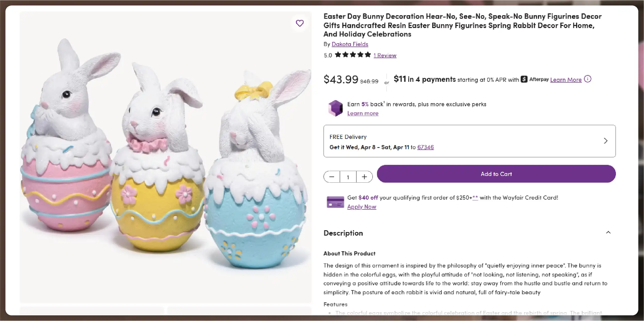Click the purple rewards cube icon
This screenshot has width=644, height=321.
coord(335,108)
